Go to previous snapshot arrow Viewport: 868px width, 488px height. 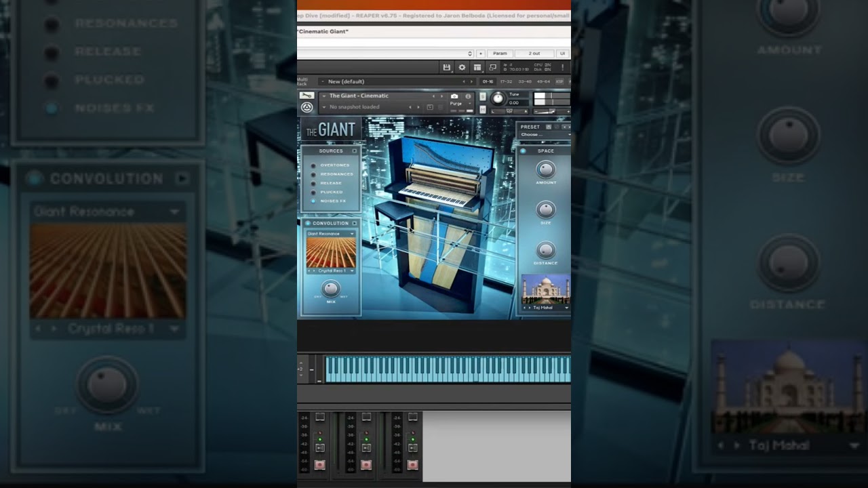click(x=410, y=107)
